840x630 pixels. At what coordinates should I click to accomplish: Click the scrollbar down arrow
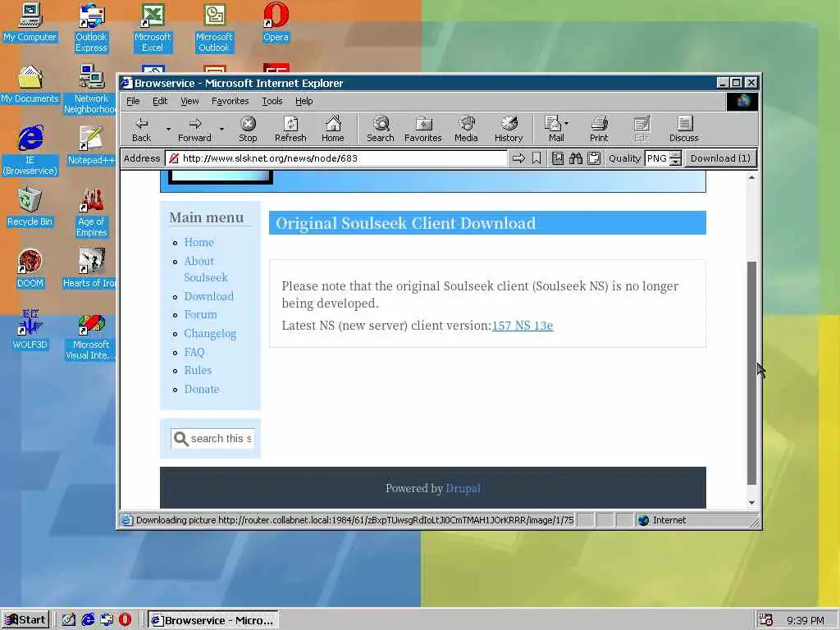point(751,503)
